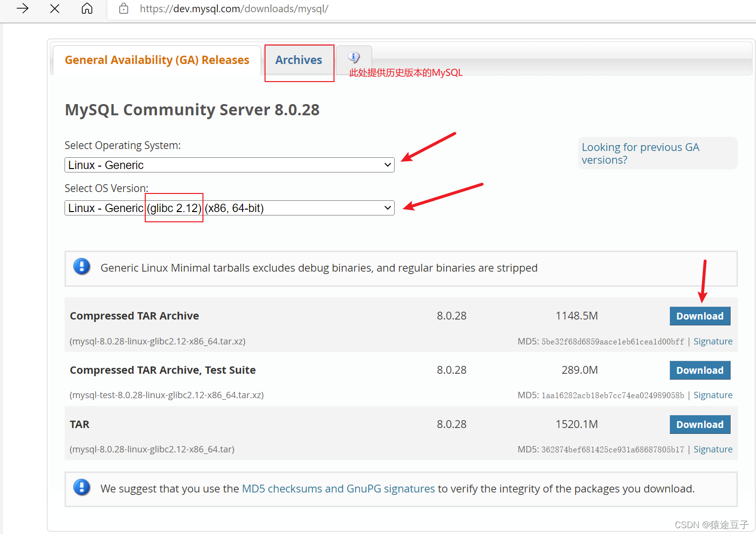Select MD5 value 1aa16282acb18eb7cc74ea024989058b

[x=613, y=395]
